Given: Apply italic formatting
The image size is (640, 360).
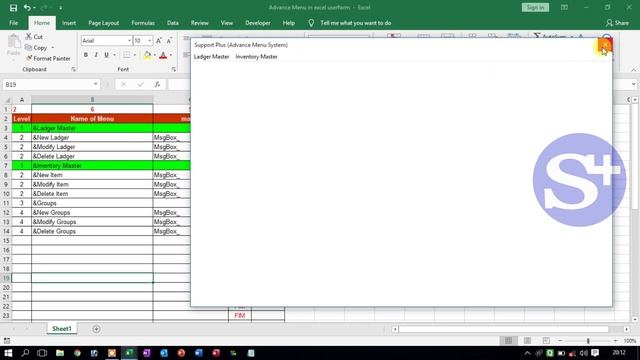Looking at the screenshot, I should 96,55.
